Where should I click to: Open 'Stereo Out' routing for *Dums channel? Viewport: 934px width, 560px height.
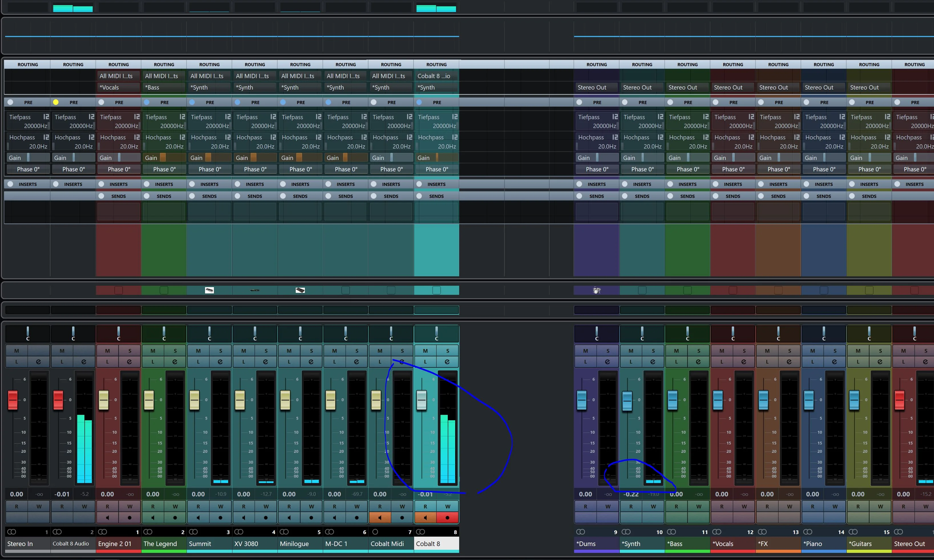597,87
